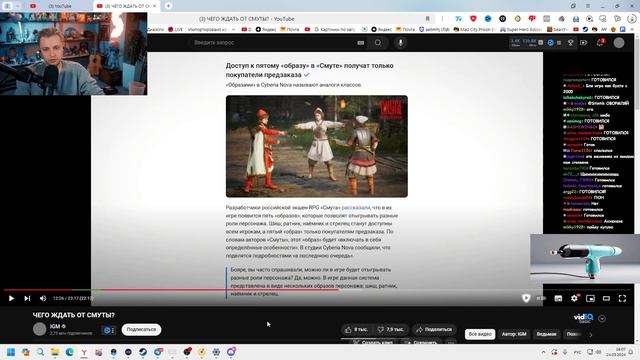Open the IGM channel avatar
Viewport: 640px width, 360px height.
click(x=40, y=329)
